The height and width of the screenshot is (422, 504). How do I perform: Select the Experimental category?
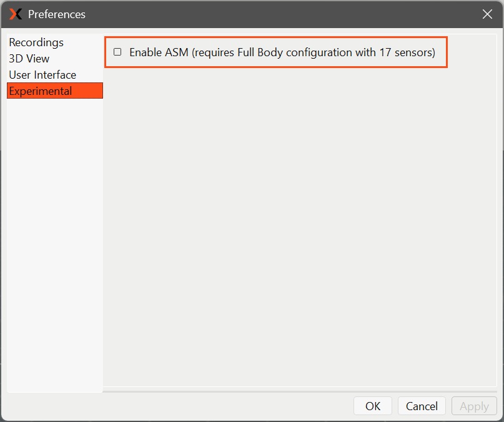[x=40, y=91]
